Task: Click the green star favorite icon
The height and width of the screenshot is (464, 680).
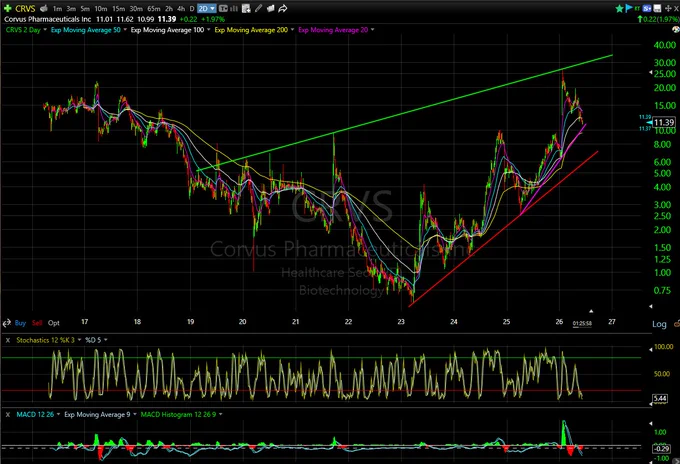Action: pos(619,8)
